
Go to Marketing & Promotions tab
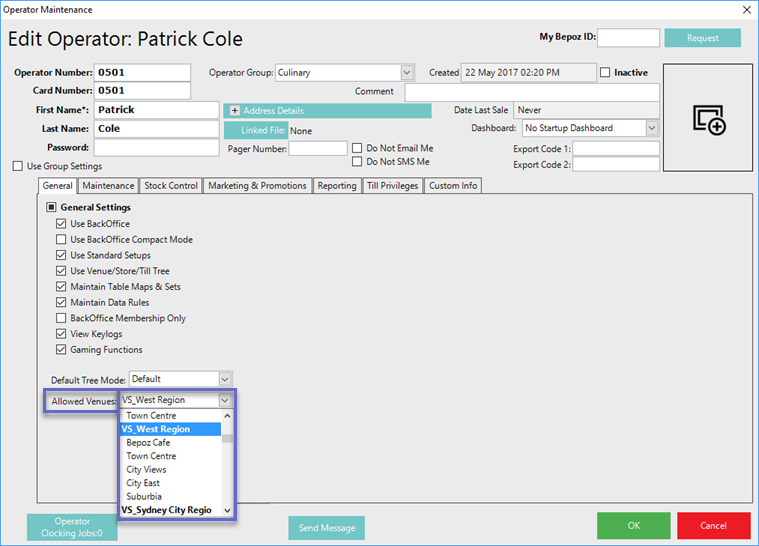[257, 186]
